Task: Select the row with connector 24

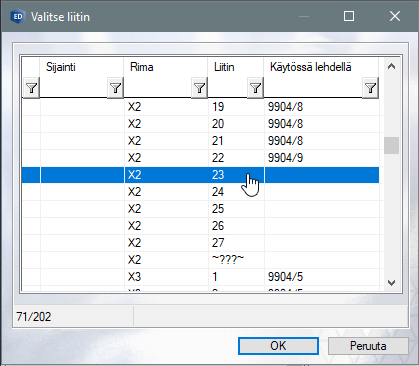Action: [x=201, y=192]
